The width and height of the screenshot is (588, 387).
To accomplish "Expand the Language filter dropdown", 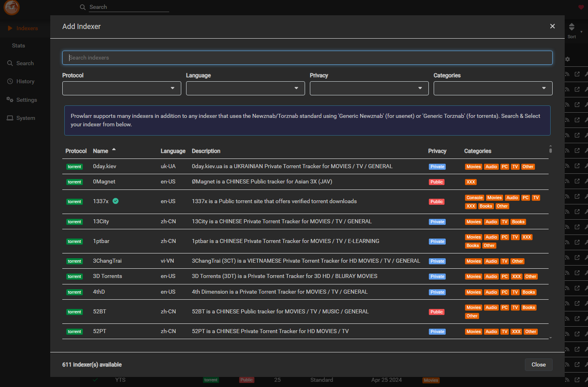I will [x=245, y=89].
